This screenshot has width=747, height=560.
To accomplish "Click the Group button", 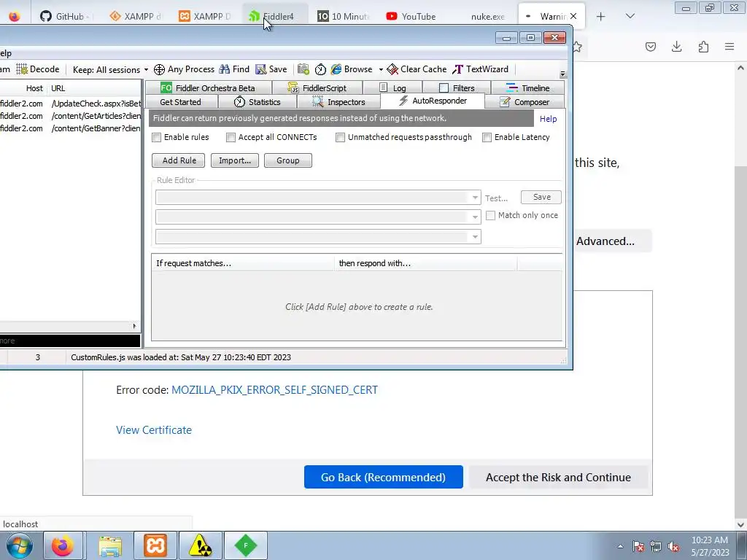I will (x=288, y=160).
